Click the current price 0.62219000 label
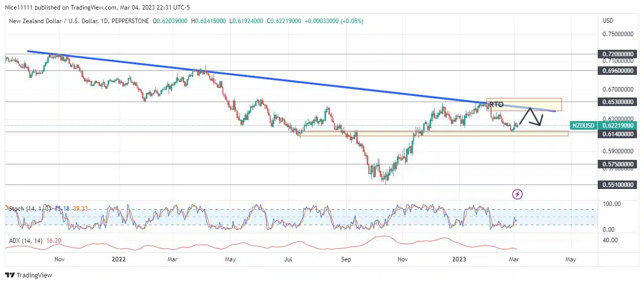The height and width of the screenshot is (284, 644). click(617, 126)
